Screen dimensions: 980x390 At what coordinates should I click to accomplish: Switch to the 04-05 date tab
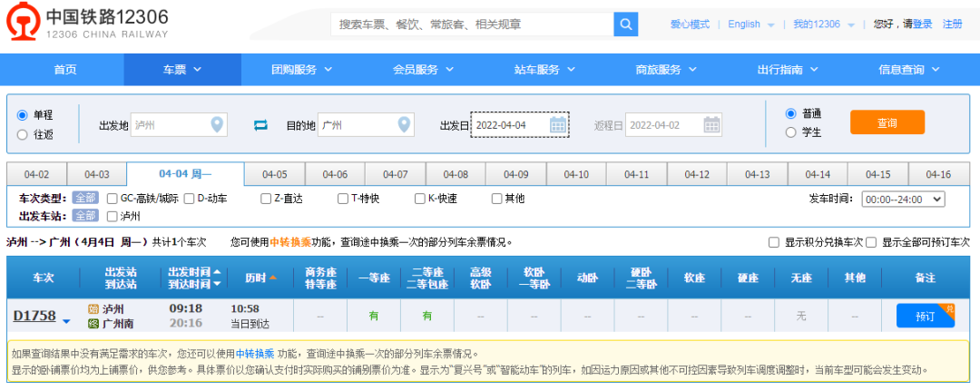pyautogui.click(x=274, y=174)
